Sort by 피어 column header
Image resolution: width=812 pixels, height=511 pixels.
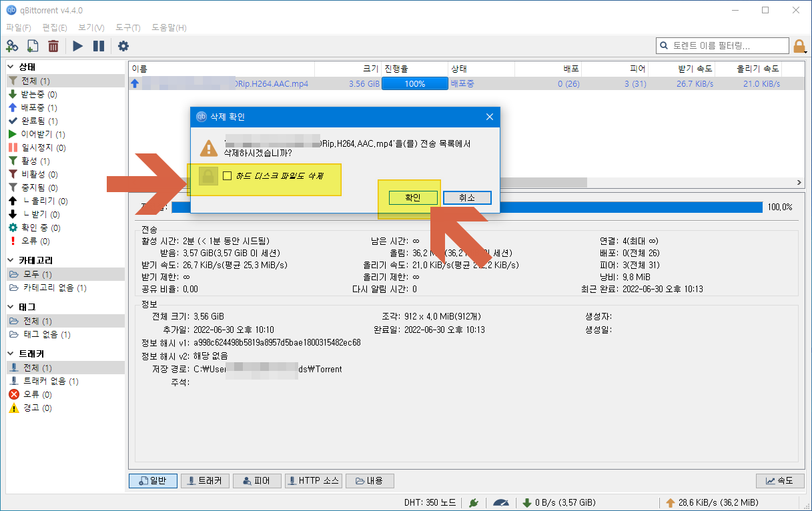(x=615, y=69)
